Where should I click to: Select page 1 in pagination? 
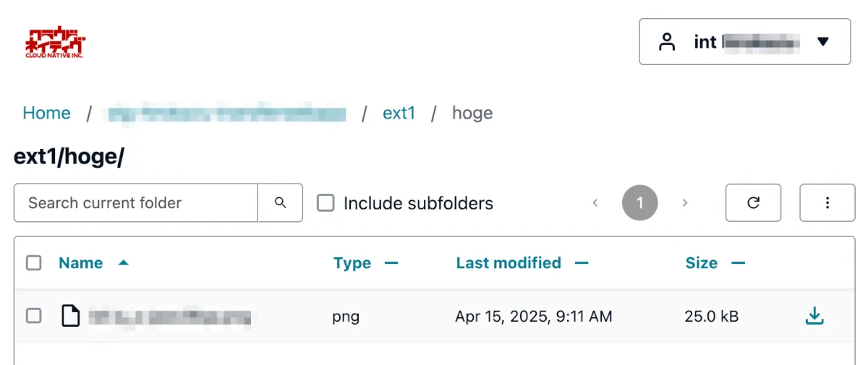coord(639,203)
